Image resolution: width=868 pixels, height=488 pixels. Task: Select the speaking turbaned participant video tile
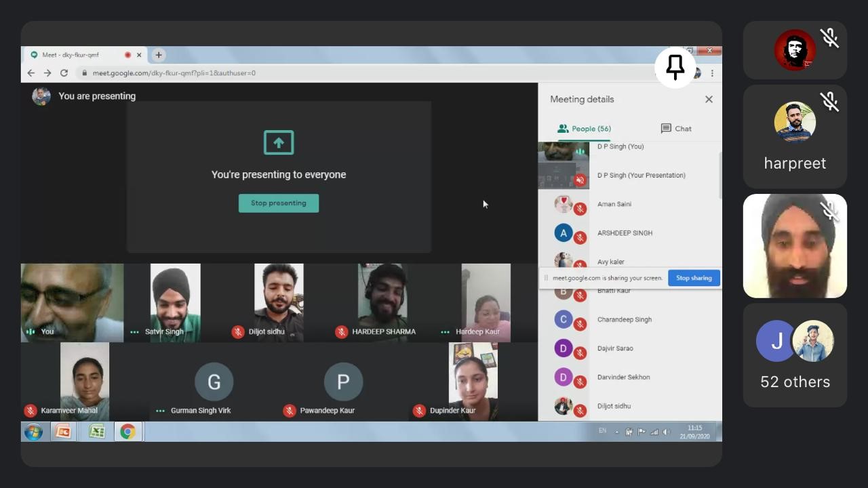[x=795, y=246]
